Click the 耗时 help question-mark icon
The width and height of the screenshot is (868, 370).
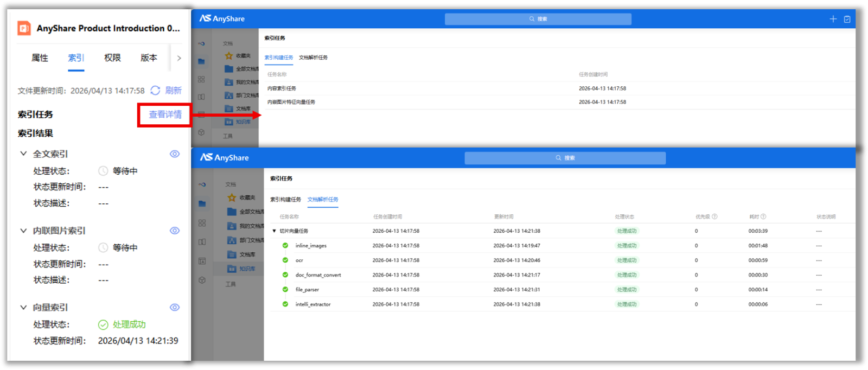pos(763,216)
